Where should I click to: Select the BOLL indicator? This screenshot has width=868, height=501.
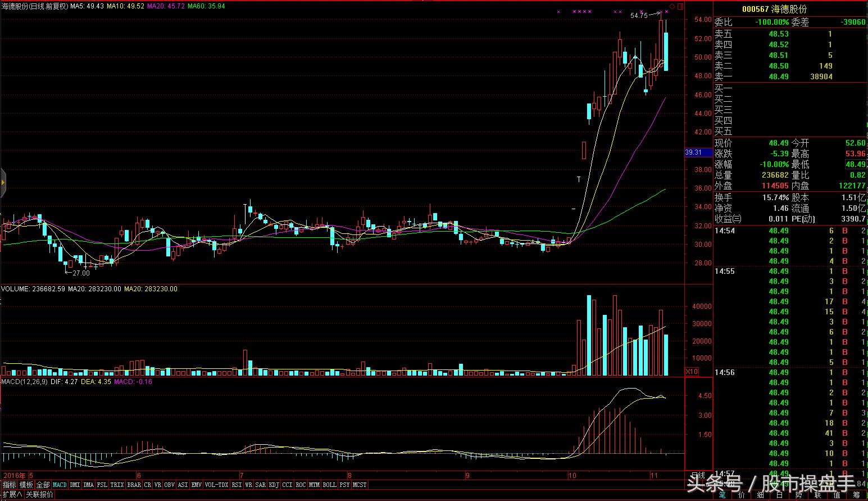click(x=329, y=485)
